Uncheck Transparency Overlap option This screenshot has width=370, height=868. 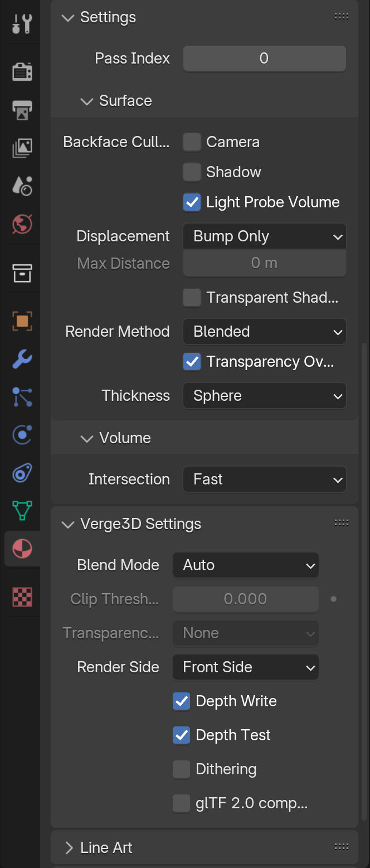pyautogui.click(x=192, y=362)
